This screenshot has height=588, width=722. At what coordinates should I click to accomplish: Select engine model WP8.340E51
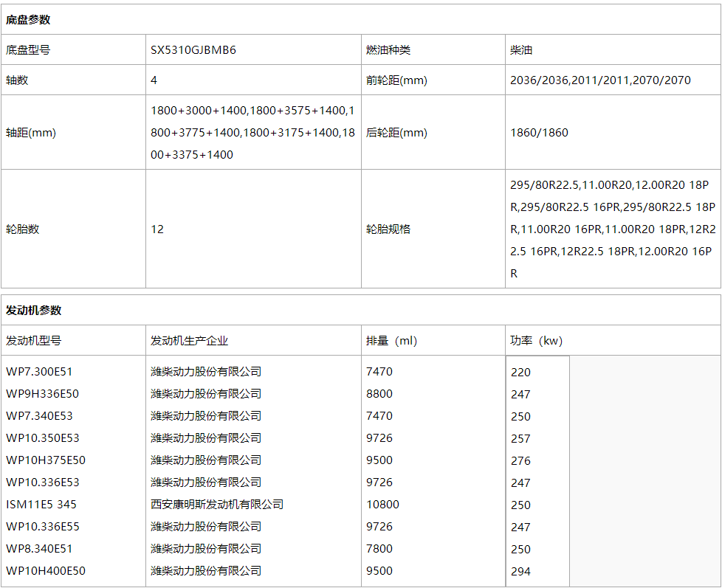(x=39, y=548)
